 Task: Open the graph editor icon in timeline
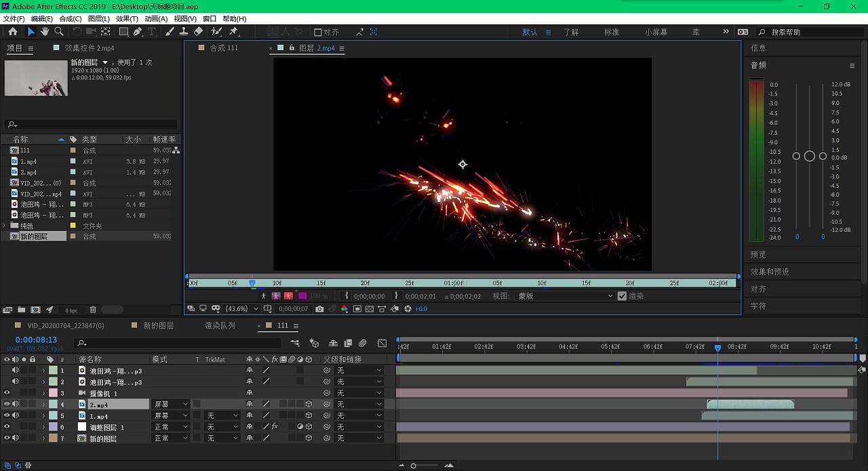click(x=382, y=344)
